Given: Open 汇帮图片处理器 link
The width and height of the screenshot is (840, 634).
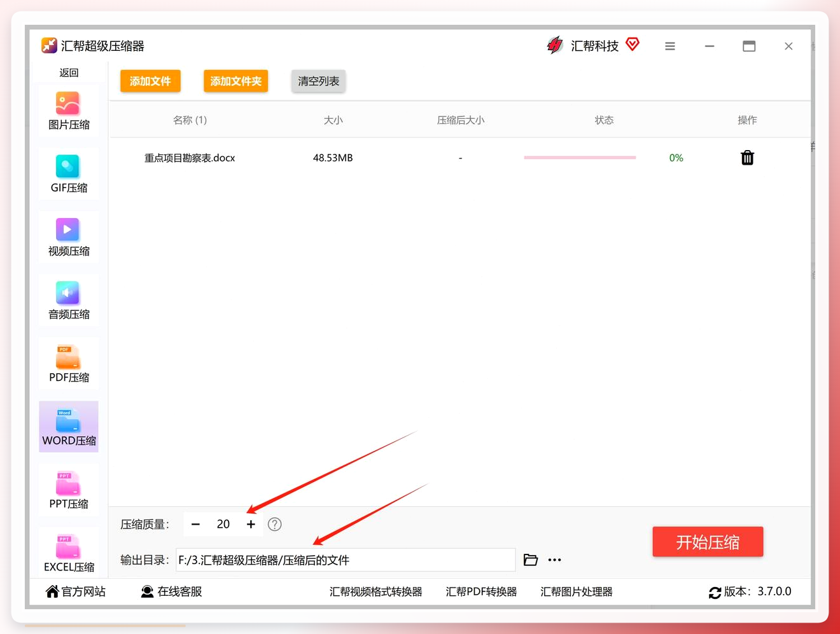Looking at the screenshot, I should (577, 591).
